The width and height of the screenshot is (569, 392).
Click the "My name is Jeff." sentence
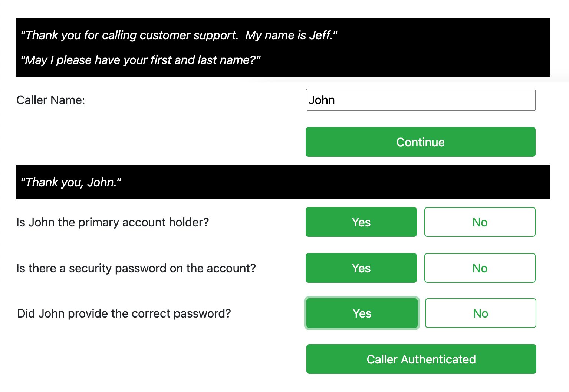pyautogui.click(x=291, y=35)
